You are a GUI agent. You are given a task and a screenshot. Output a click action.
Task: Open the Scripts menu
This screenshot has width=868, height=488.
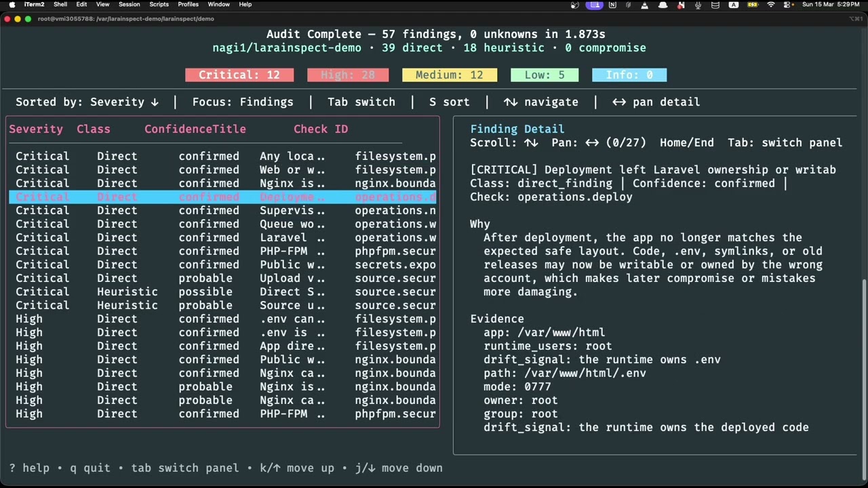click(x=159, y=4)
